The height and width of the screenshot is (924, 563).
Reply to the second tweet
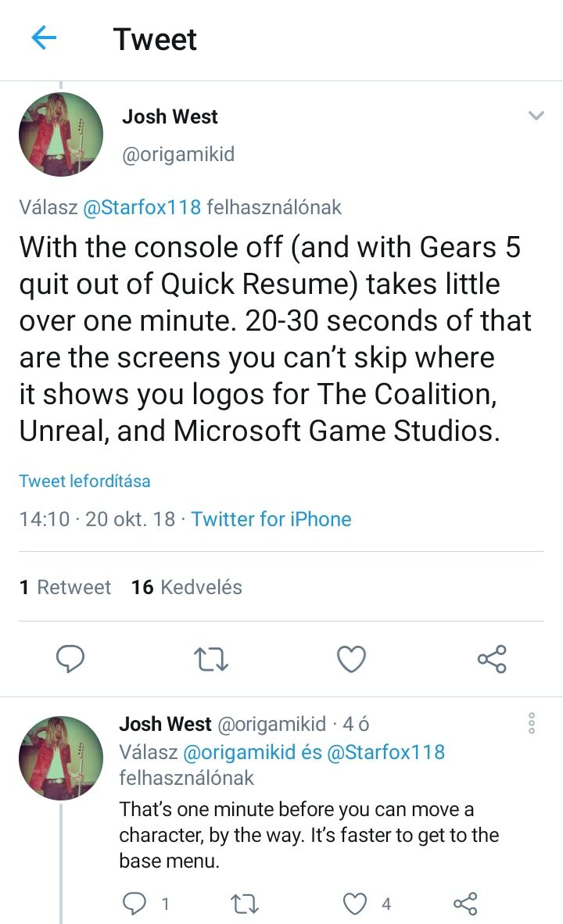(x=135, y=904)
